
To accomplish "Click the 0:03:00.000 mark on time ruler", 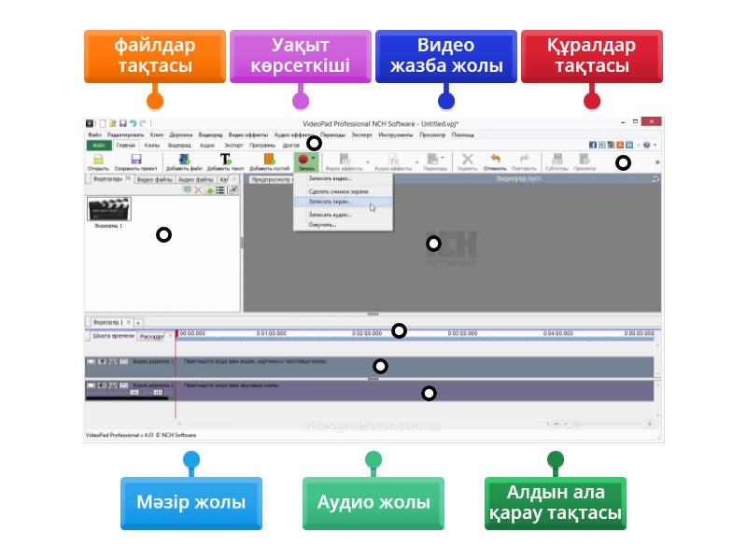I will point(462,333).
